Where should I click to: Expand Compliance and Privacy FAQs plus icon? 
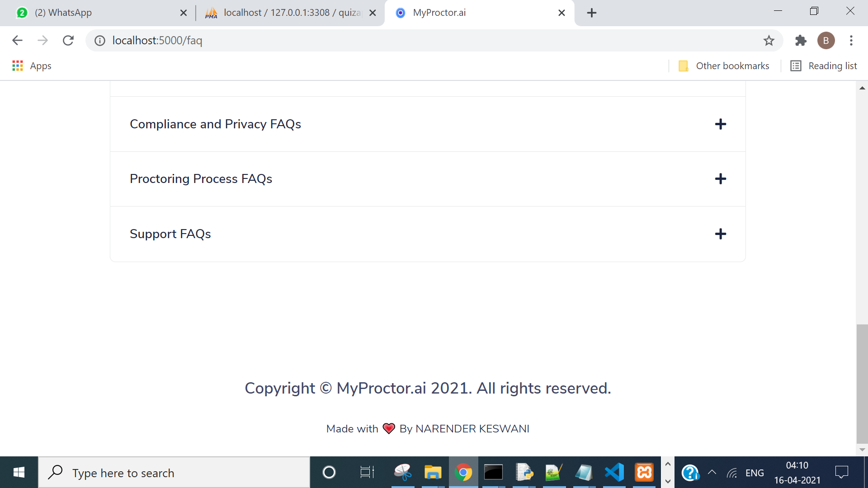pos(720,124)
